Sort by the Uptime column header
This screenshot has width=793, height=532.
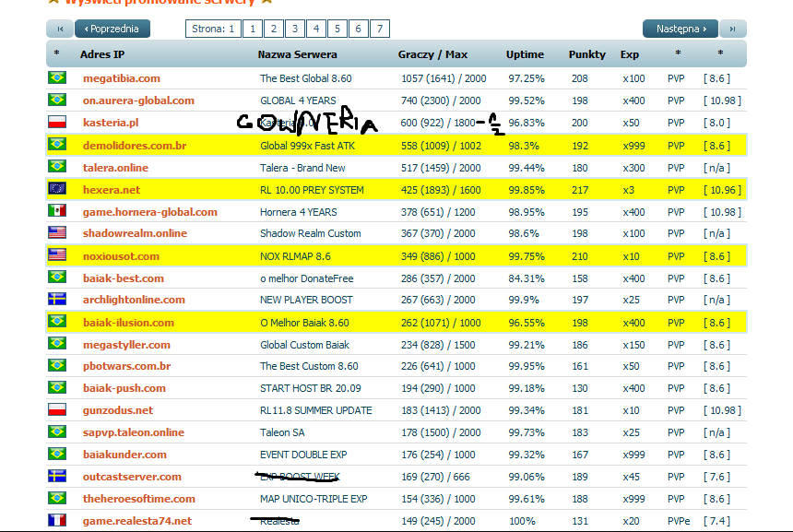[x=525, y=54]
